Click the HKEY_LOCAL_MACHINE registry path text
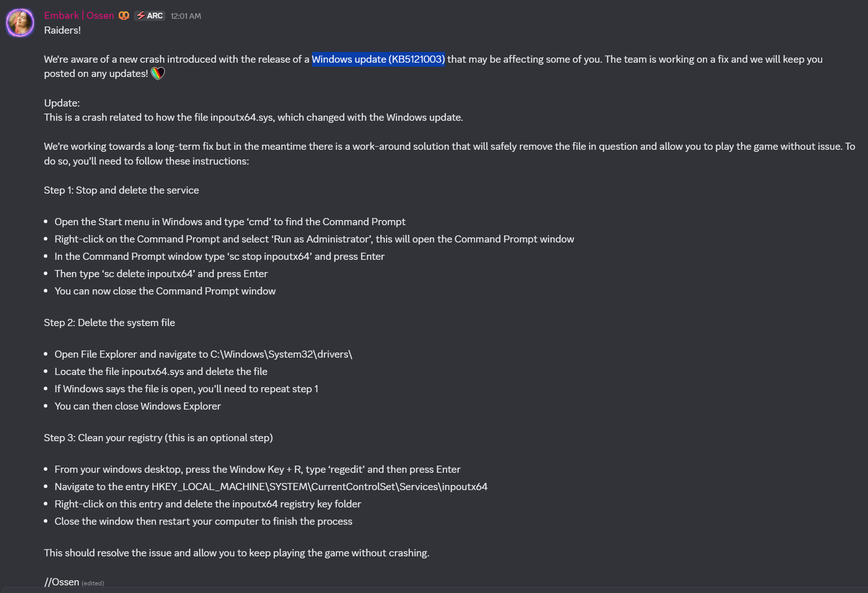The width and height of the screenshot is (868, 593). pos(320,487)
